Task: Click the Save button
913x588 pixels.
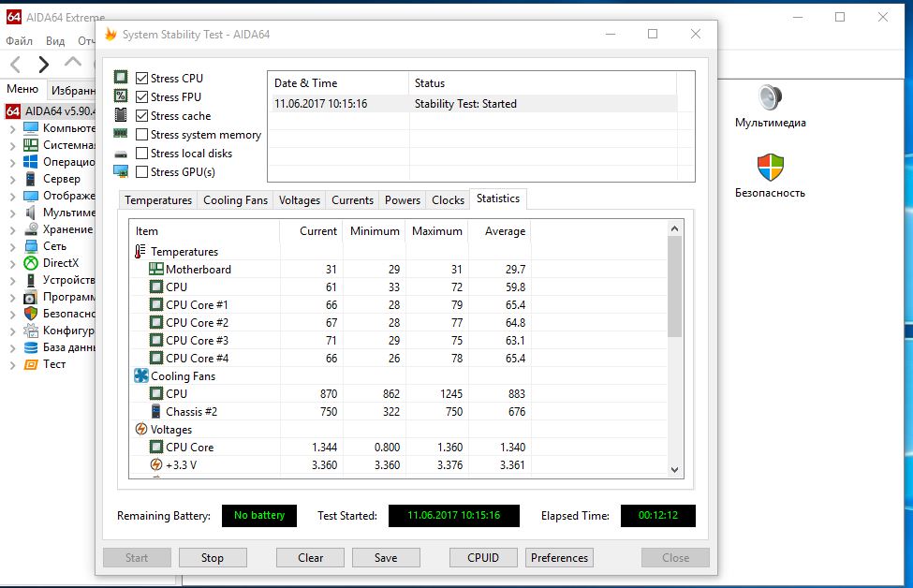Action: [386, 558]
